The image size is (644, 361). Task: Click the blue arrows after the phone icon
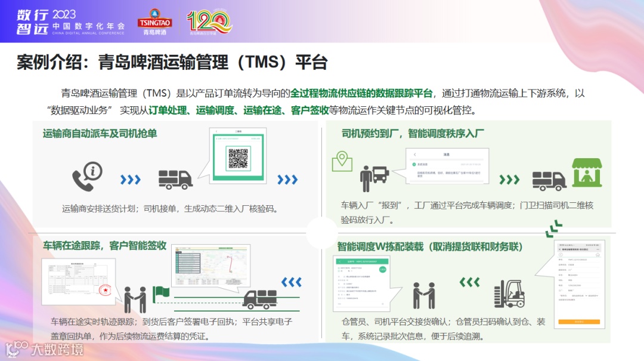131,180
